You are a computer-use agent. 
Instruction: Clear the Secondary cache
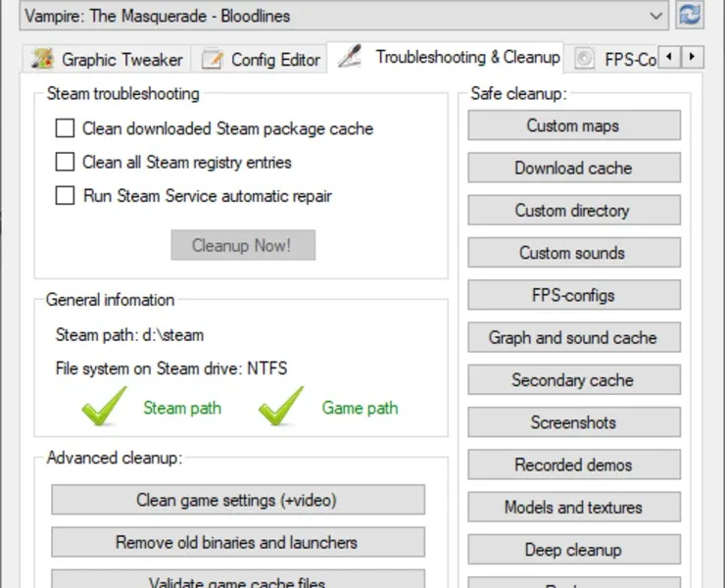[574, 380]
